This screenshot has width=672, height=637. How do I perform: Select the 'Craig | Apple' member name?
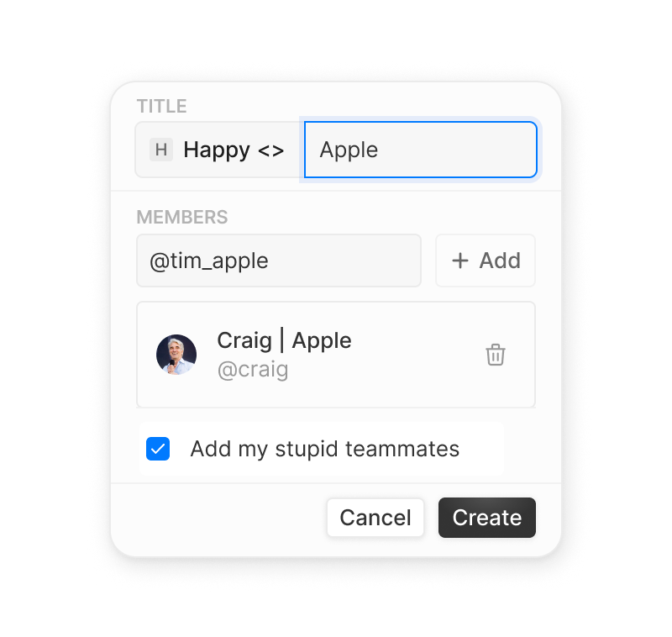[x=284, y=340]
